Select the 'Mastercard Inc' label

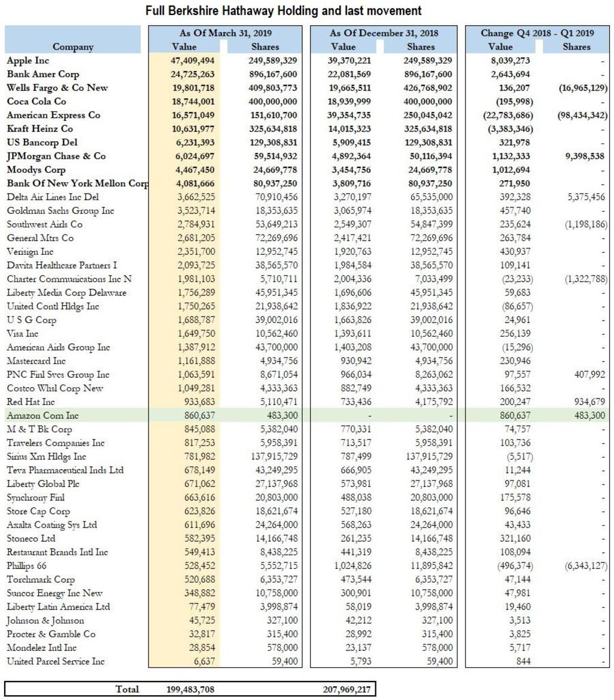(36, 361)
